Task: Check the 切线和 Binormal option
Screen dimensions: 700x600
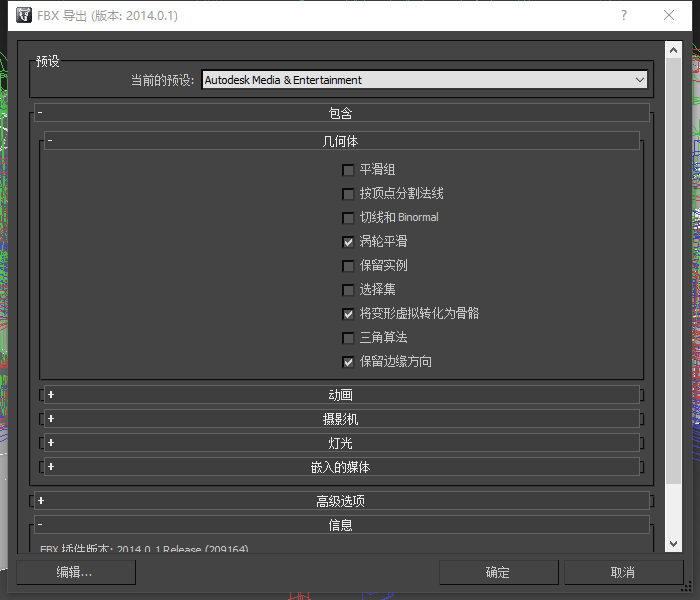Action: [348, 218]
